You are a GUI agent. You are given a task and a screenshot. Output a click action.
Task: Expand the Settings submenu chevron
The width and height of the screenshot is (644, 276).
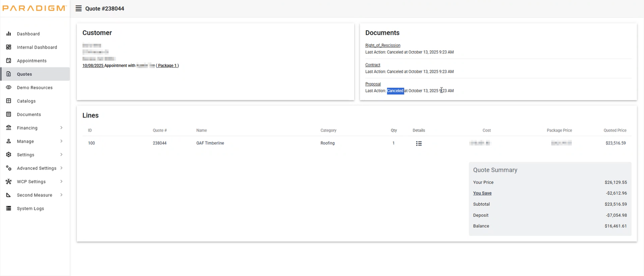click(62, 155)
